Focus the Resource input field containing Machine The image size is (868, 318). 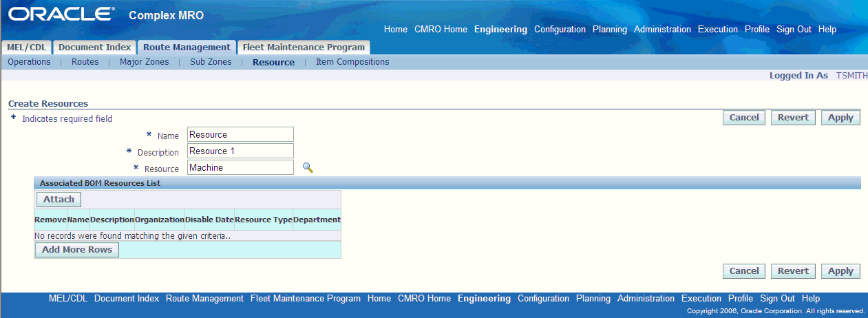pyautogui.click(x=240, y=167)
